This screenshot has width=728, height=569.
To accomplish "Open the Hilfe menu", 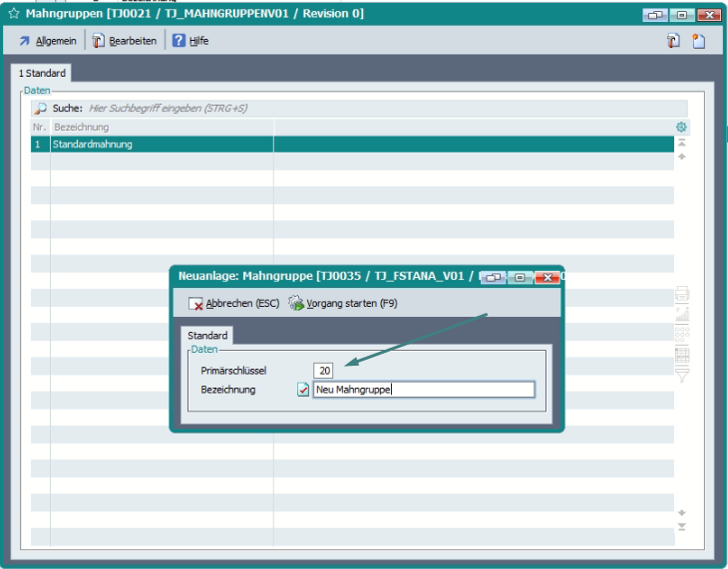I will [x=189, y=41].
